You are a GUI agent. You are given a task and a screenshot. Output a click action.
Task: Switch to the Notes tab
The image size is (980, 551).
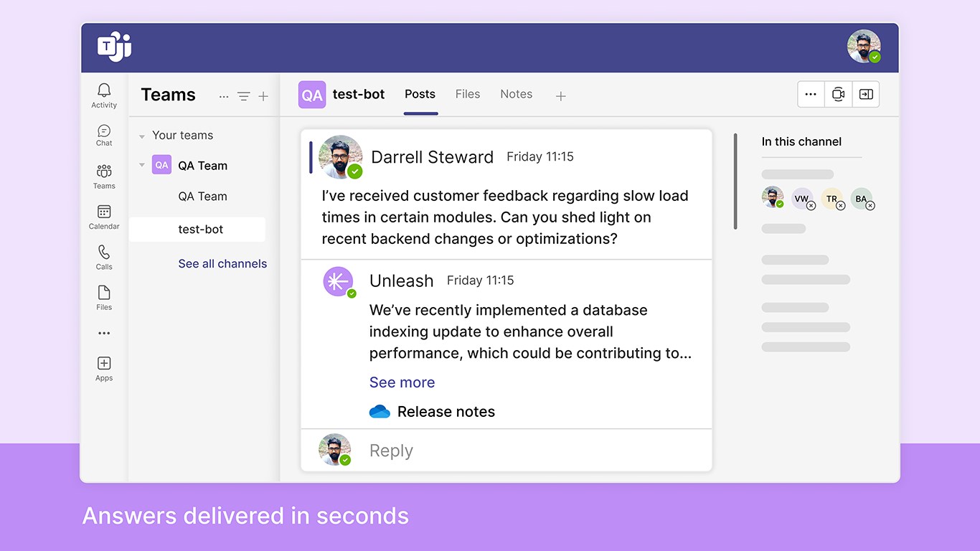[x=517, y=94]
